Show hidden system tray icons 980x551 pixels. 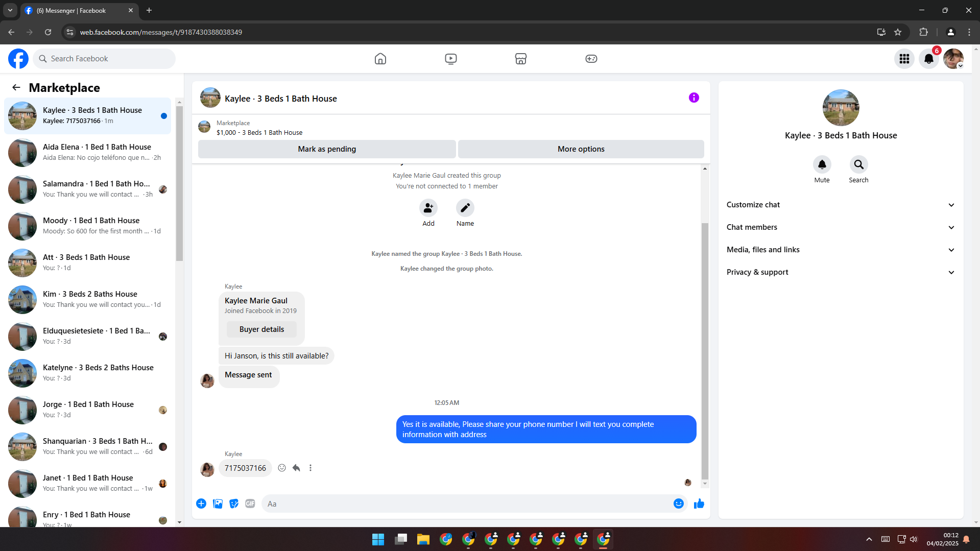(869, 539)
